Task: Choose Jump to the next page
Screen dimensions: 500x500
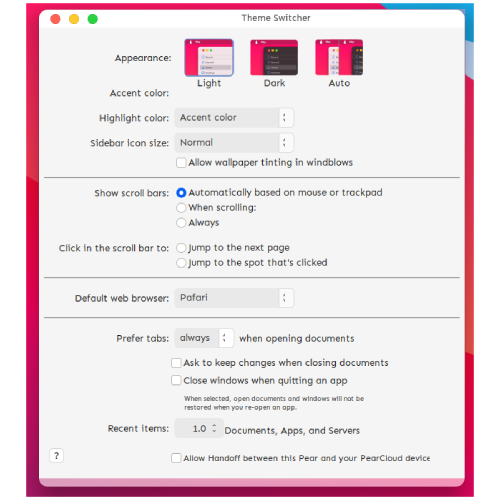Action: tap(181, 248)
